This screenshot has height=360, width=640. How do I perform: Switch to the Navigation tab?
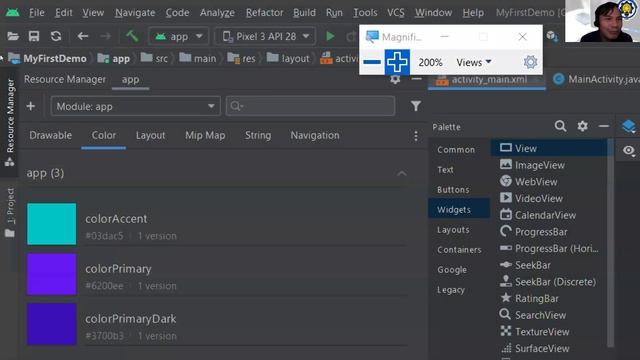point(315,136)
